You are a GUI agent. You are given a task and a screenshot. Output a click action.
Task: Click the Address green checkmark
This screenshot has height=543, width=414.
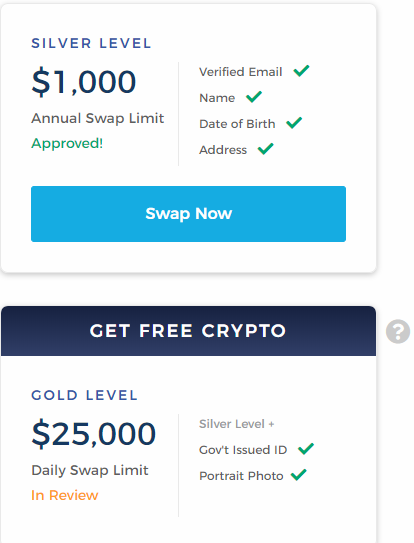[x=266, y=149]
